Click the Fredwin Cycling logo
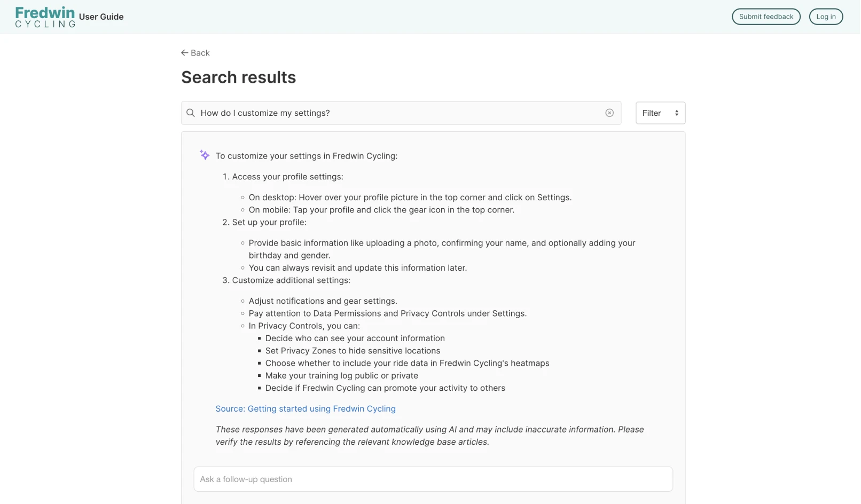Image resolution: width=861 pixels, height=504 pixels. 45,16
